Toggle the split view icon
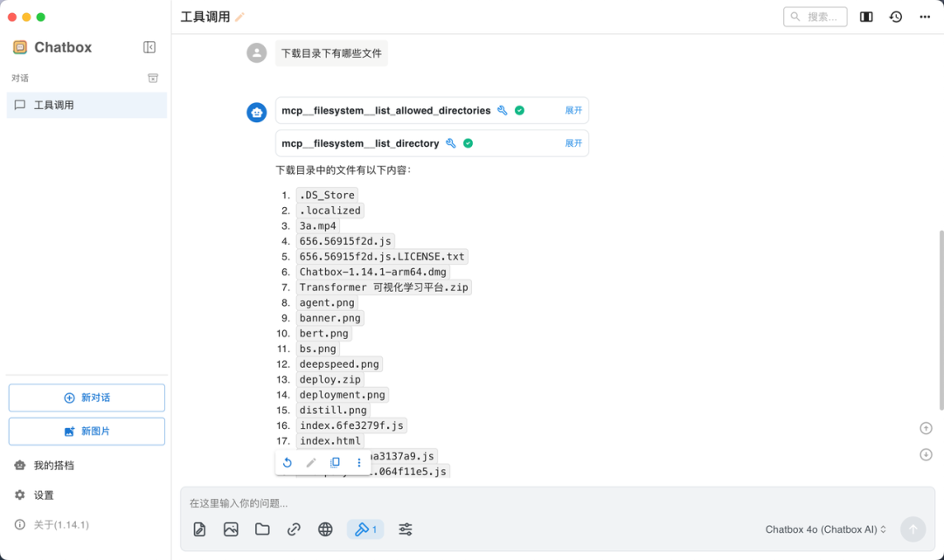Image resolution: width=944 pixels, height=560 pixels. tap(865, 16)
